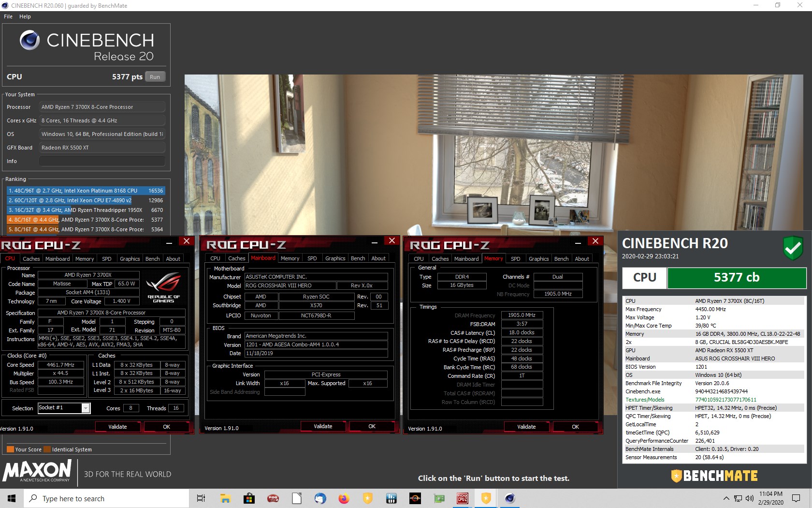The height and width of the screenshot is (508, 812).
Task: Open the Windows Start menu
Action: 12,498
